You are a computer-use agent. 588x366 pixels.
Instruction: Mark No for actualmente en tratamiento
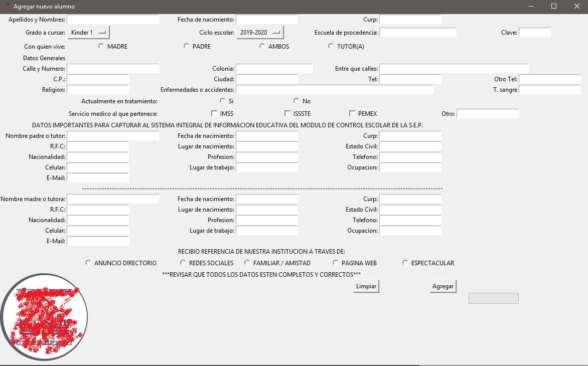tap(297, 101)
